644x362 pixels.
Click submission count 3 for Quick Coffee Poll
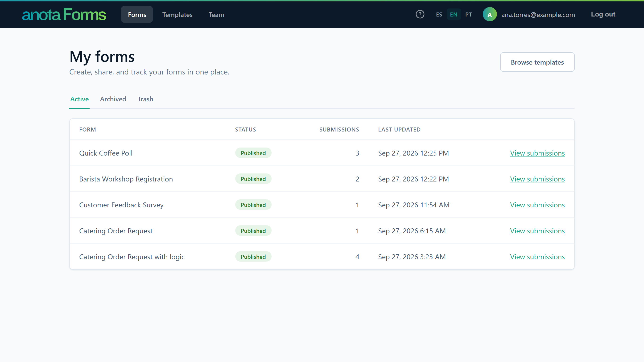pyautogui.click(x=357, y=153)
